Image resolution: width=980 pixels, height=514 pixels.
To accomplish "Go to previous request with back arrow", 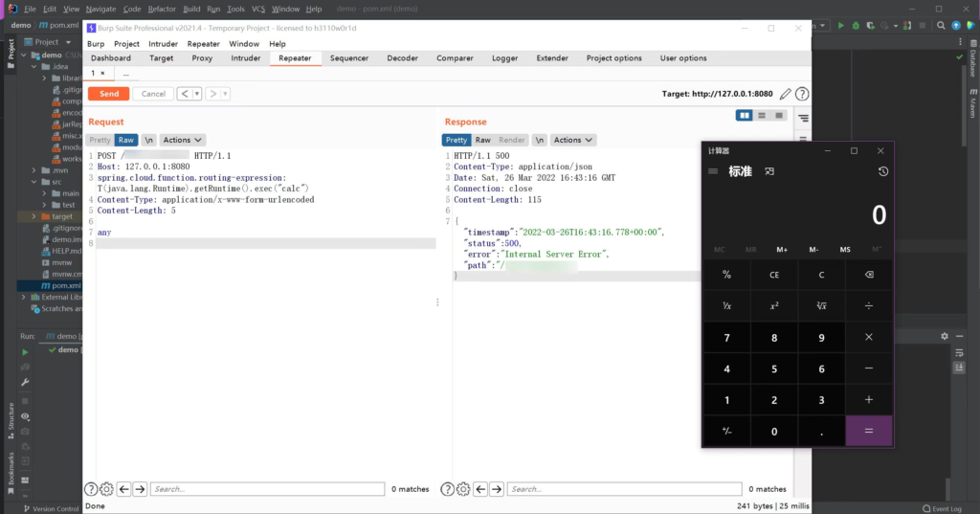I will (185, 94).
